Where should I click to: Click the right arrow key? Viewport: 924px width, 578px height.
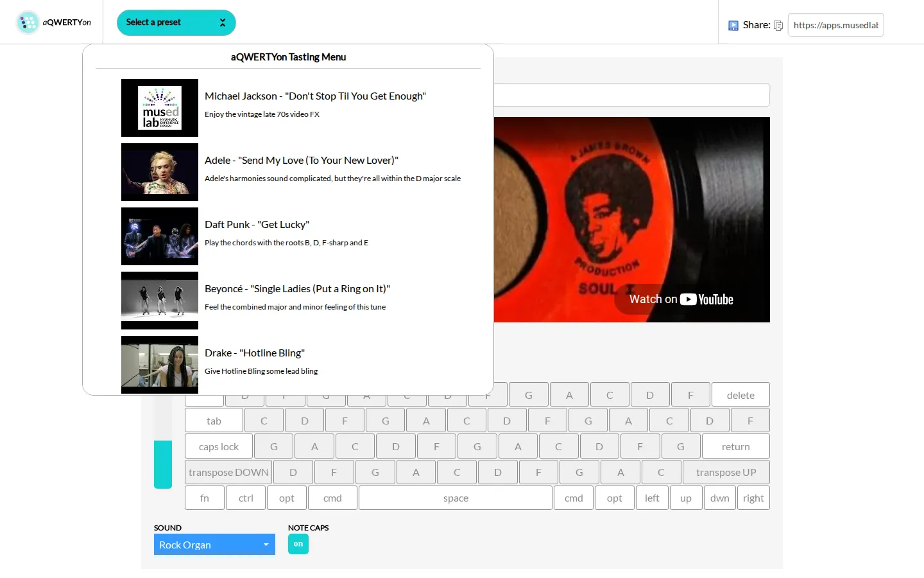[753, 498]
